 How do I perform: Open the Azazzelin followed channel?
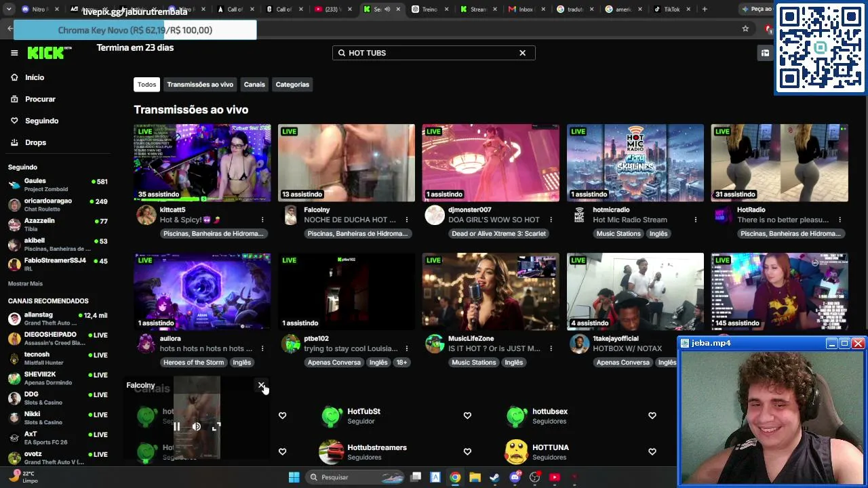58,224
